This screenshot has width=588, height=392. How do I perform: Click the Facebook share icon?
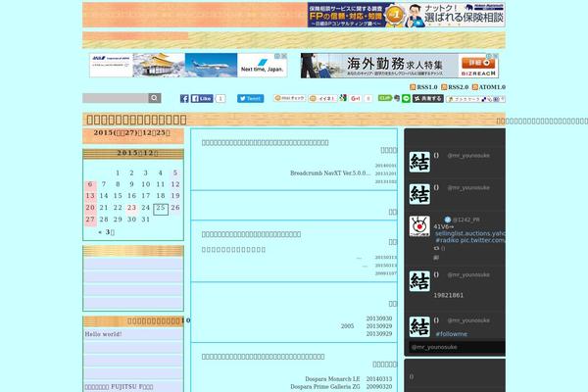point(184,98)
